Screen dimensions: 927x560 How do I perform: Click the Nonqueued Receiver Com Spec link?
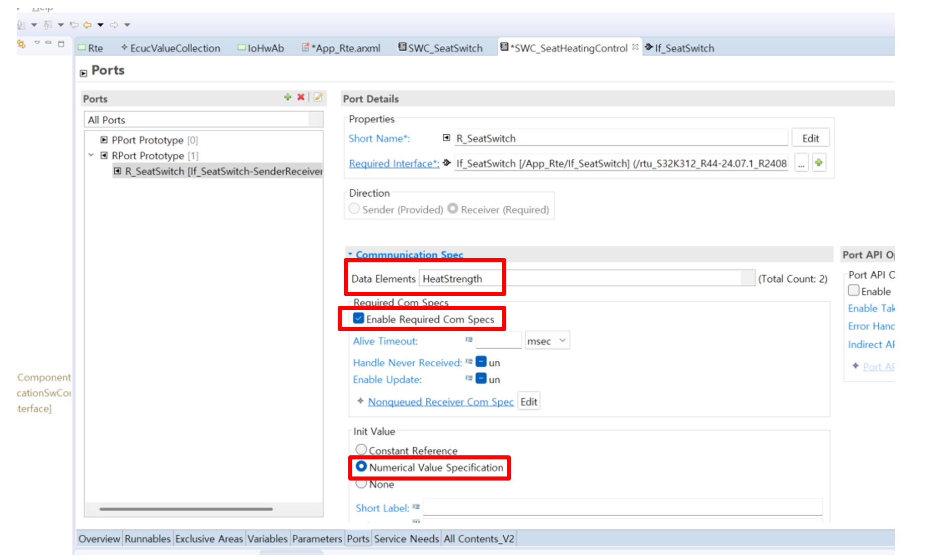[440, 402]
